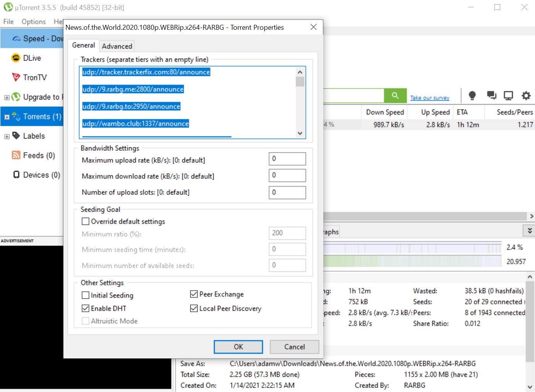
Task: Click the DLive sidebar icon
Action: click(16, 58)
